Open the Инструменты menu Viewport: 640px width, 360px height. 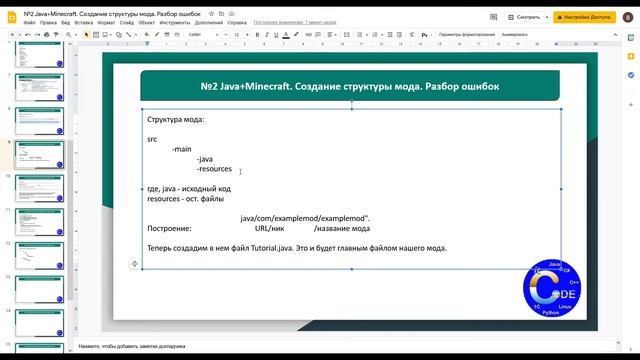[175, 23]
